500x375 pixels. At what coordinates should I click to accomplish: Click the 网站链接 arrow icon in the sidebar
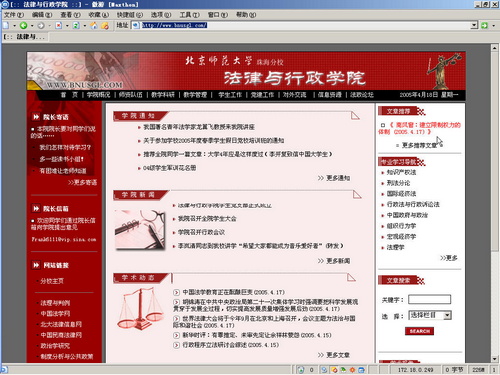click(x=36, y=265)
